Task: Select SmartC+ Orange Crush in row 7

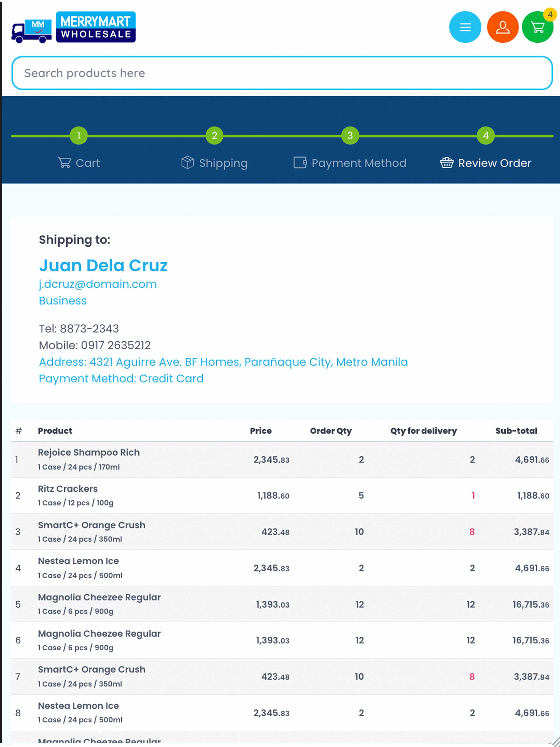Action: [92, 670]
